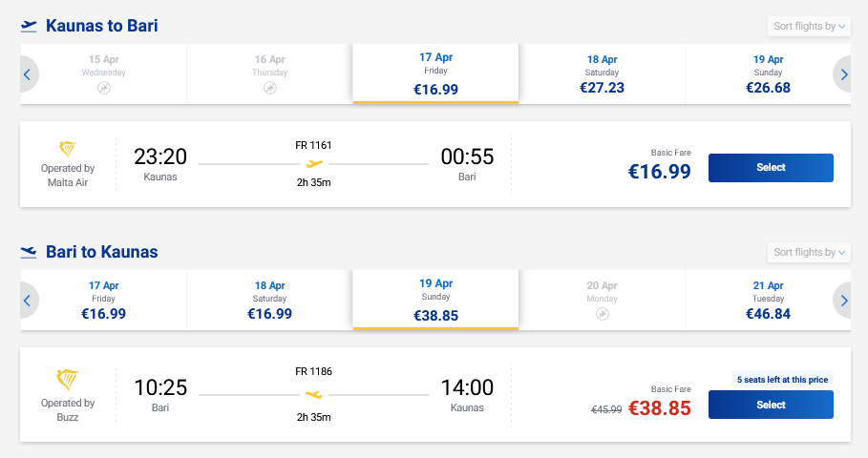Screen dimensions: 868x458
Task: Select the €16.99 Kaunas to Bari flight
Action: point(771,168)
